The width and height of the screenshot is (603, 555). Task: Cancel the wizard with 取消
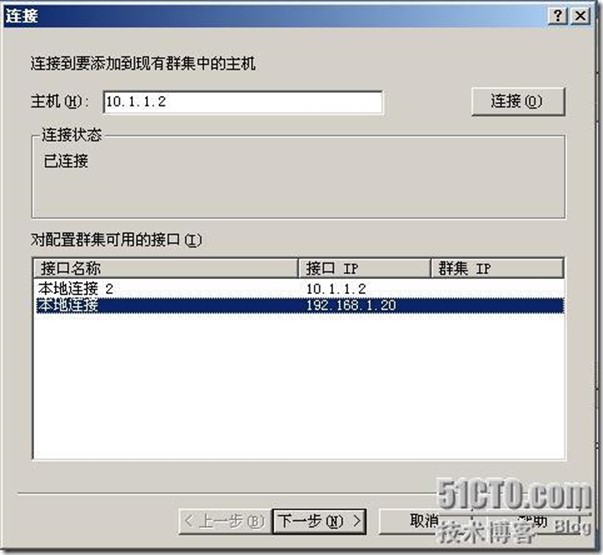425,522
